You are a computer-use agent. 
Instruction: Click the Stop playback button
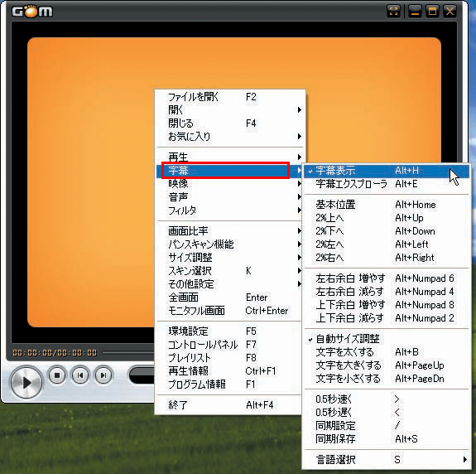click(57, 375)
